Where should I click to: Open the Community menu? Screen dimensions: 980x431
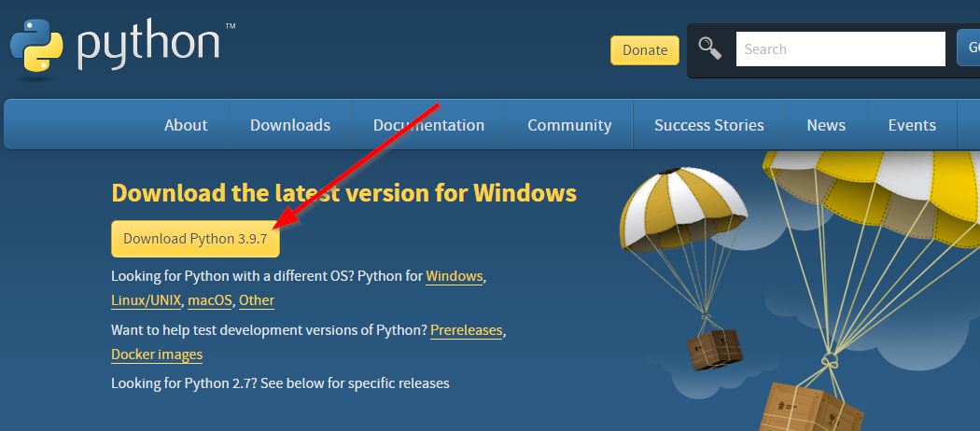[569, 125]
